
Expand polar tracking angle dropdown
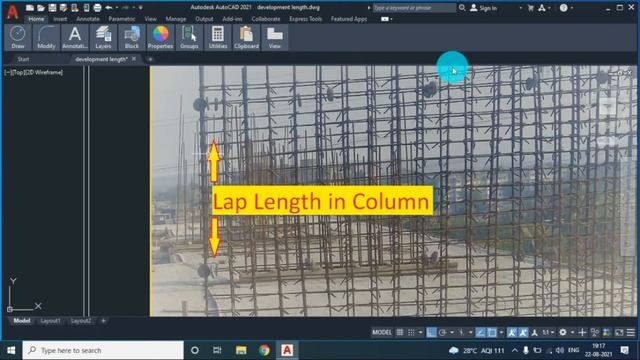click(x=452, y=332)
